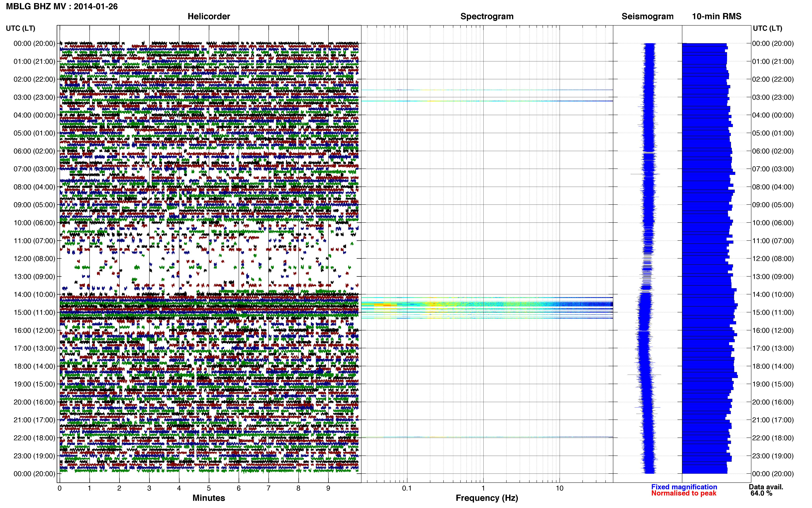Viewport: 812px width, 508px height.
Task: Click the '10' frequency axis tick
Action: coord(559,488)
